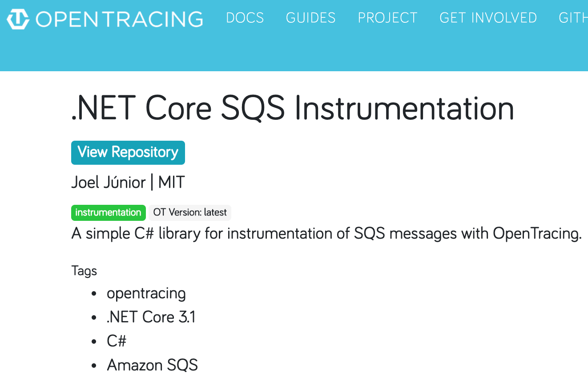The height and width of the screenshot is (374, 588).
Task: Open the DOCS navigation menu
Action: [245, 18]
